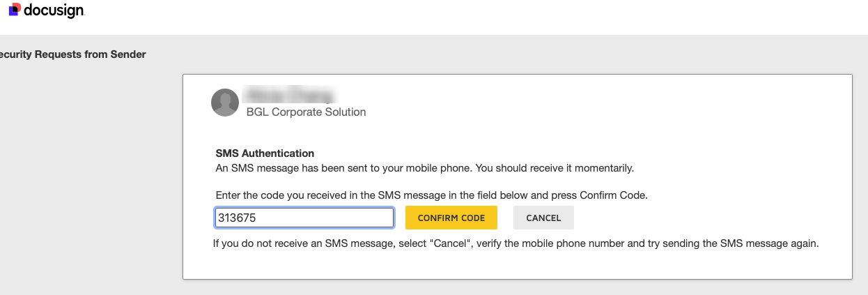The image size is (868, 295).
Task: Click the BGL Corporate Solution company label
Action: [x=306, y=112]
